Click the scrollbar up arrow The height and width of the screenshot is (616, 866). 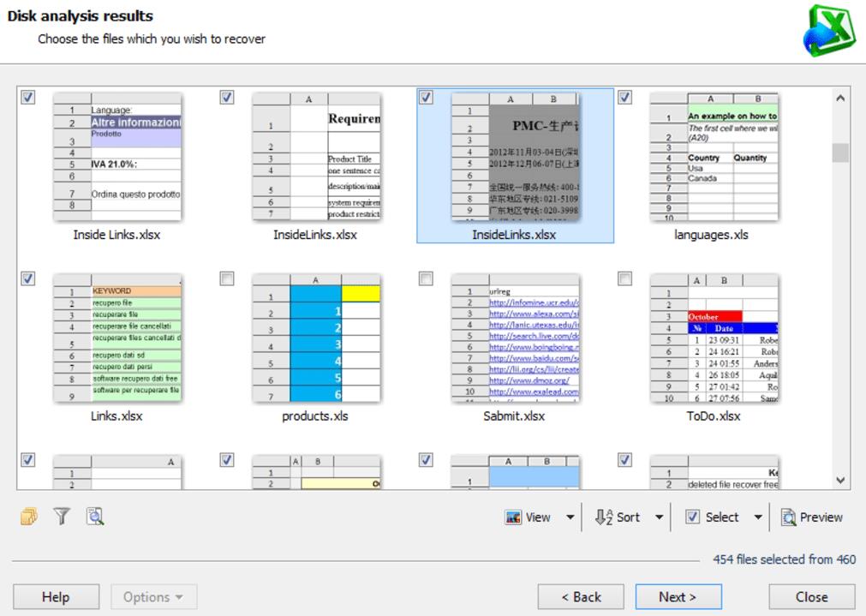[840, 99]
